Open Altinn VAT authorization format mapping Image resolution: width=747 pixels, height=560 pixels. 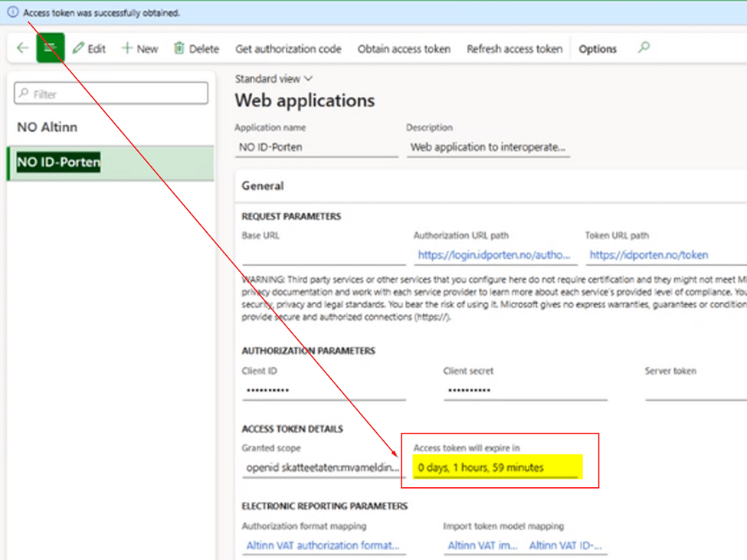pos(323,545)
